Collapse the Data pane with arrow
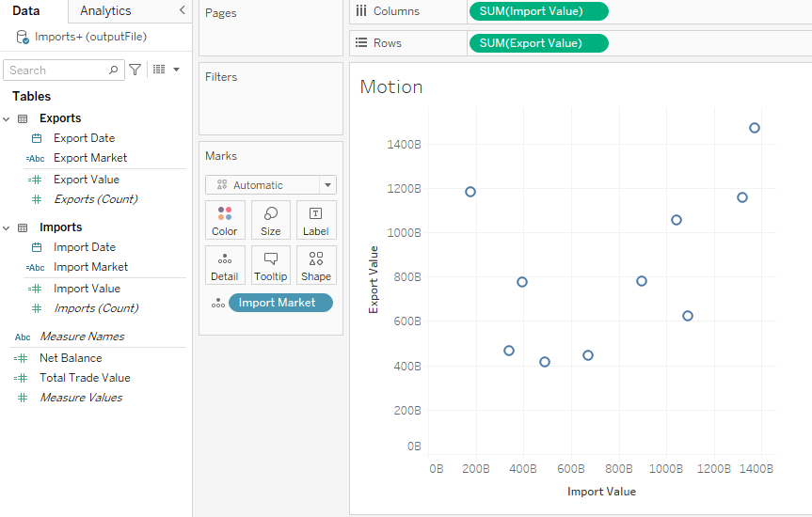812x517 pixels. 182,10
